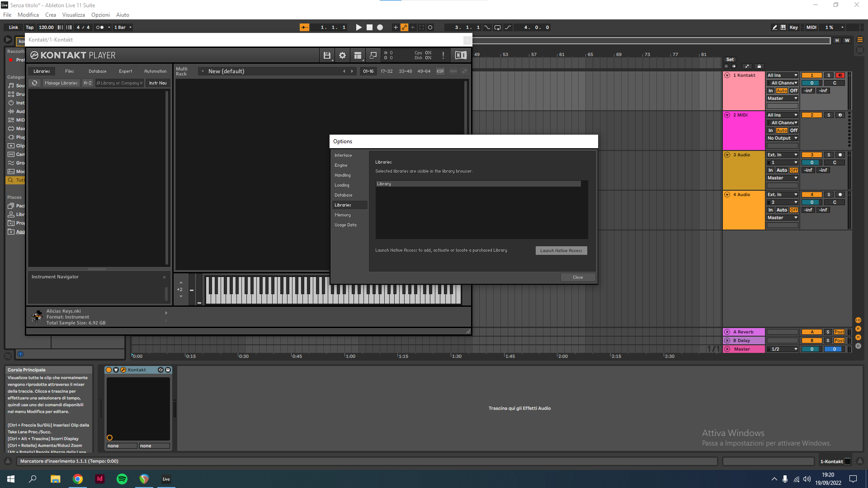Toggle the Draw Mode pencil
Viewport: 868px width, 488px height.
(774, 28)
